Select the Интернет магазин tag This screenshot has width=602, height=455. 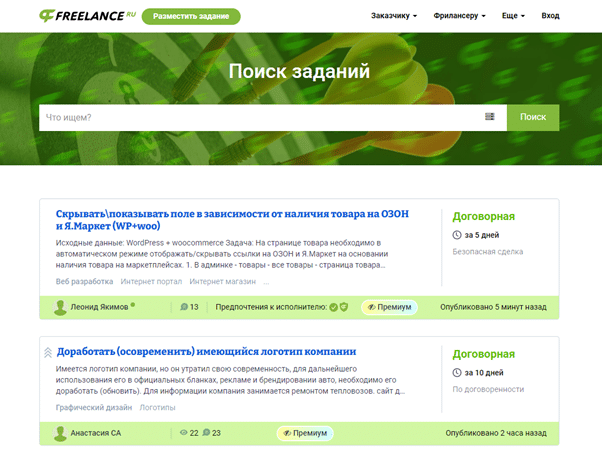[x=222, y=281]
